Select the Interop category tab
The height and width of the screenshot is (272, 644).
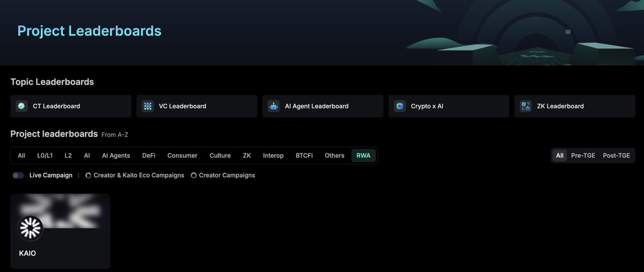coord(273,156)
